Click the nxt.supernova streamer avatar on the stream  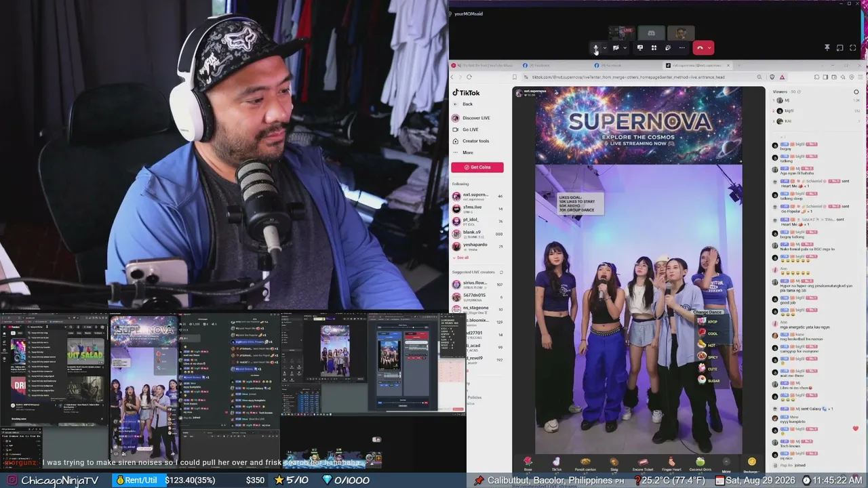pos(519,92)
